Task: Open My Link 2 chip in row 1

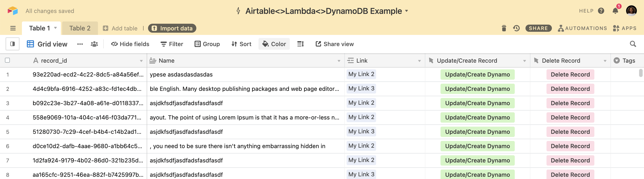Action: pos(361,74)
